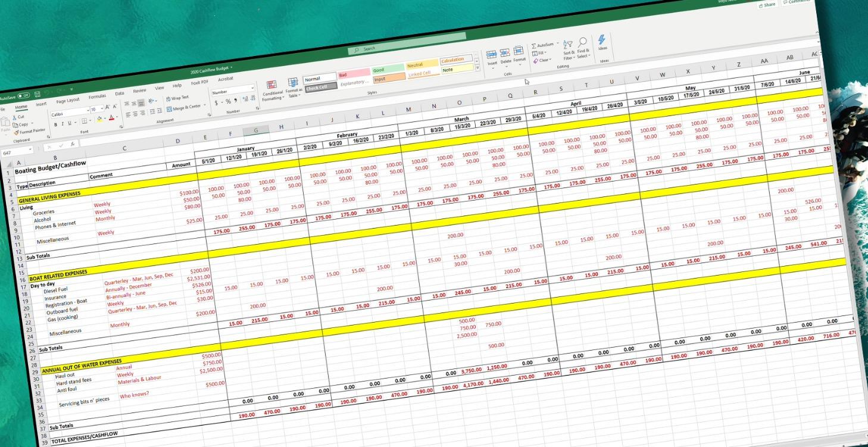Select column G header
This screenshot has width=868, height=447.
[x=255, y=130]
